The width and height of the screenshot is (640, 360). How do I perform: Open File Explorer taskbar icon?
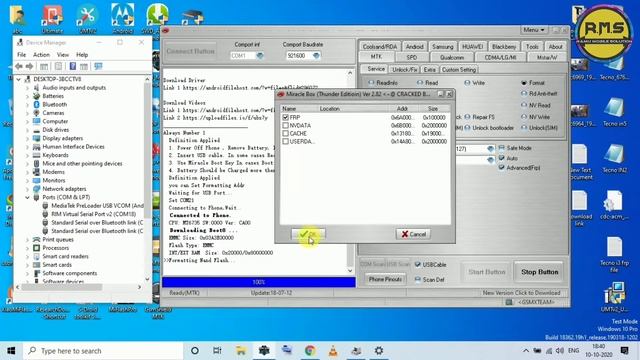point(241,351)
